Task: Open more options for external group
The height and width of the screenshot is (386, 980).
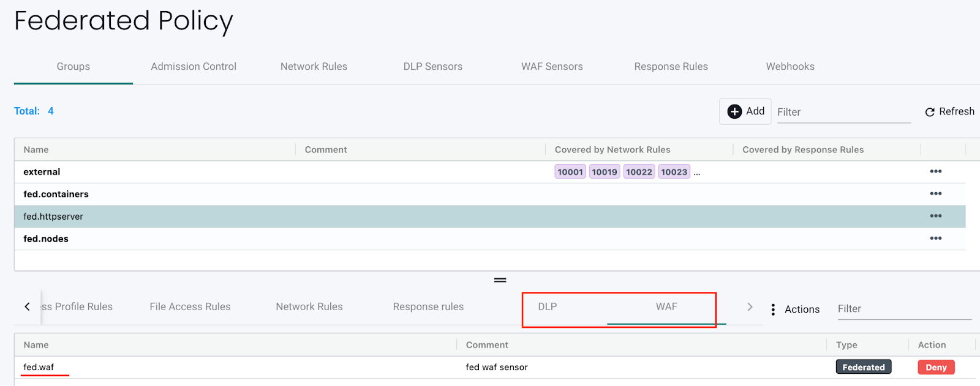Action: (935, 172)
